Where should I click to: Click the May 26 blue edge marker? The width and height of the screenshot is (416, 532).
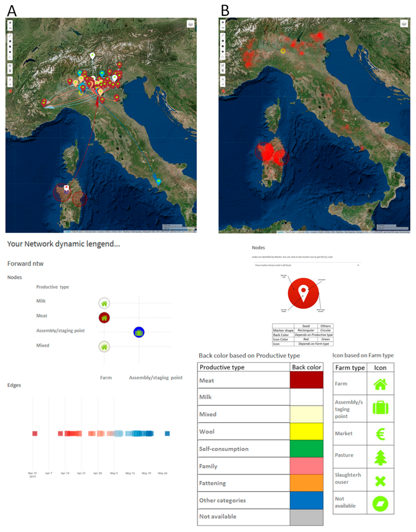pos(167,433)
